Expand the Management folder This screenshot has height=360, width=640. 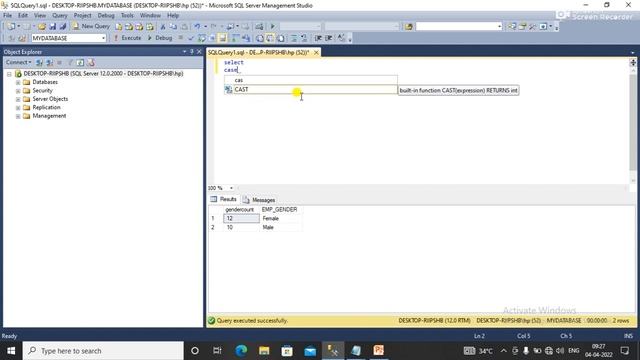coord(18,116)
